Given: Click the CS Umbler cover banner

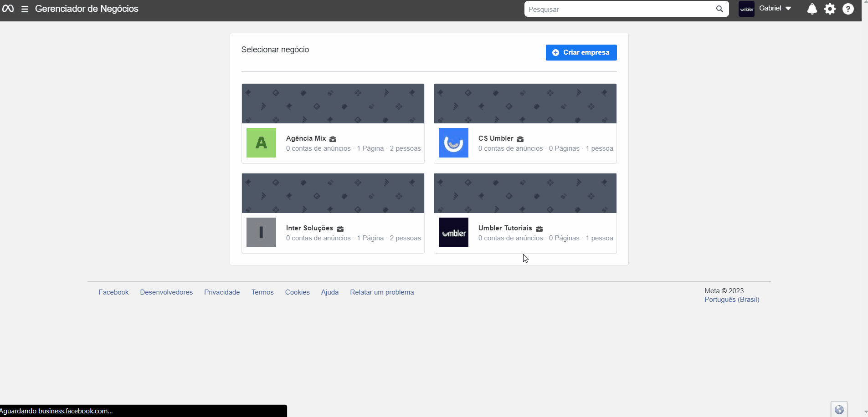Looking at the screenshot, I should pos(525,103).
